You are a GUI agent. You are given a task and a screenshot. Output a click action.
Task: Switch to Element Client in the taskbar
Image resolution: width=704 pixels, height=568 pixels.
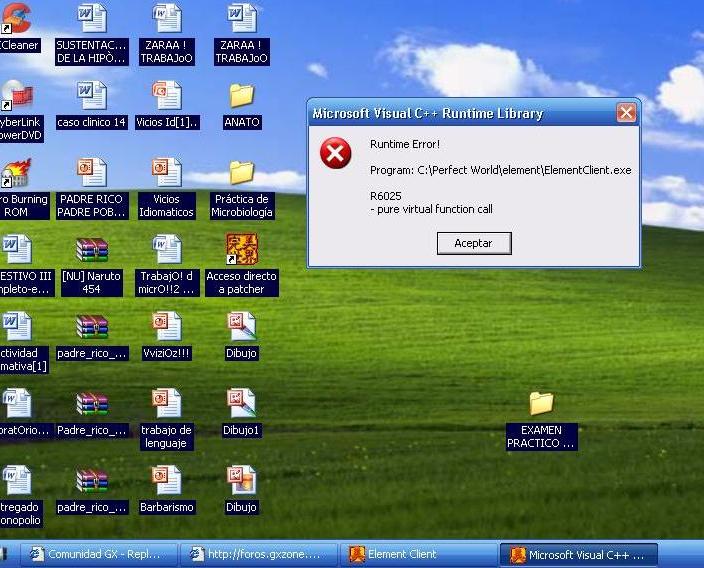(419, 555)
